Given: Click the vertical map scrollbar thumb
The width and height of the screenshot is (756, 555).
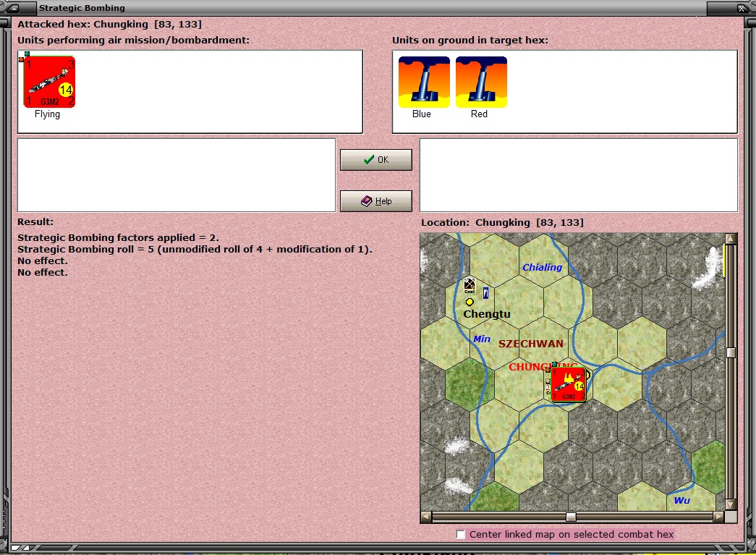Looking at the screenshot, I should pos(731,352).
